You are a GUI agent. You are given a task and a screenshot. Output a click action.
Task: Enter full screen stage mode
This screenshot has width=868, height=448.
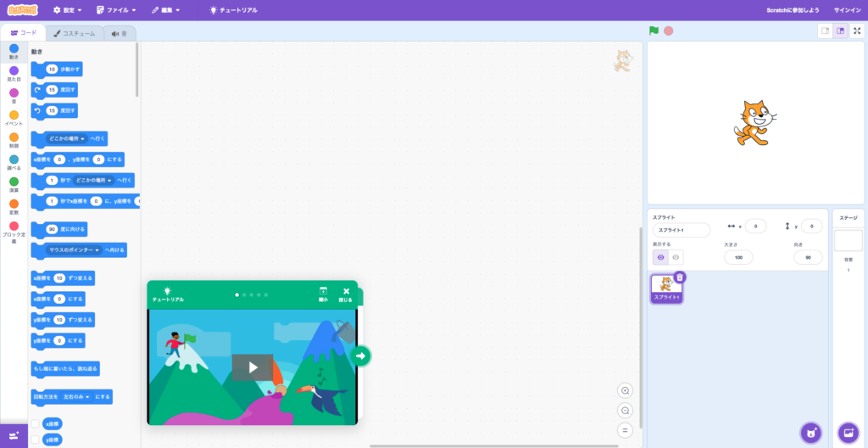[857, 31]
